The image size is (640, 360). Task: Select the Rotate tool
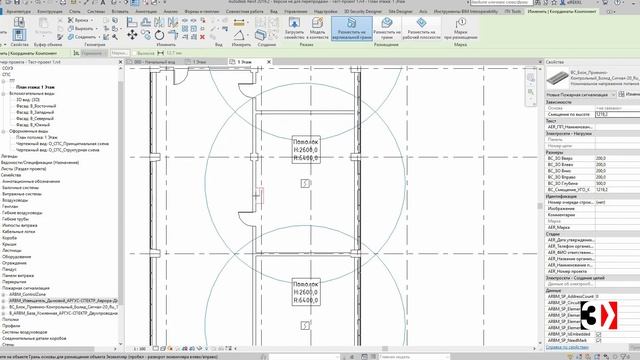[159, 36]
